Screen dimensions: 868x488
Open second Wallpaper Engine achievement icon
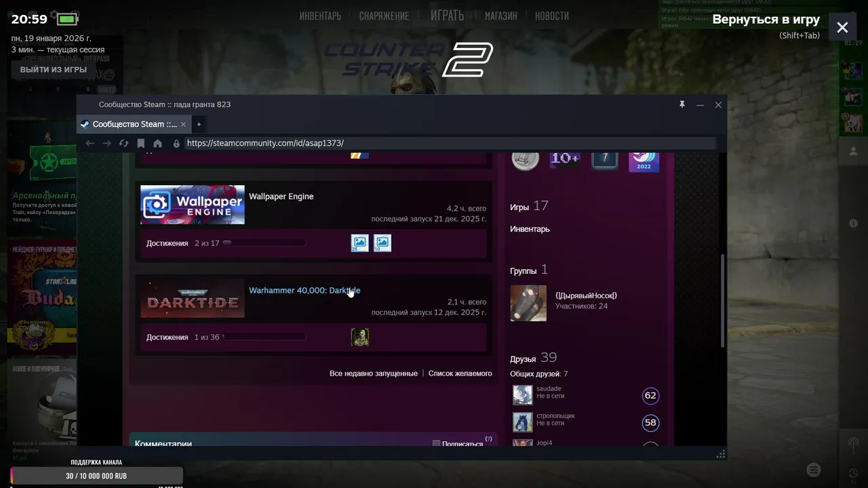point(382,243)
